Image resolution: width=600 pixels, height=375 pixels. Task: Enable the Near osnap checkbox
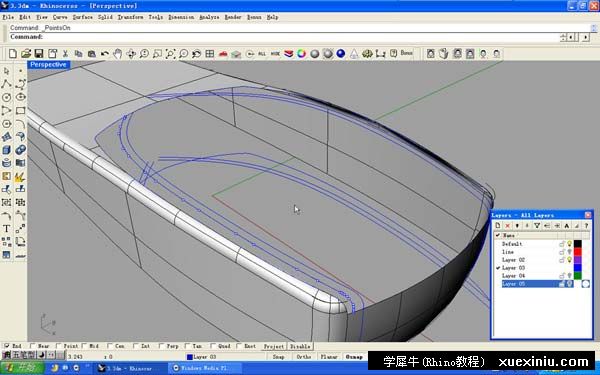point(33,346)
